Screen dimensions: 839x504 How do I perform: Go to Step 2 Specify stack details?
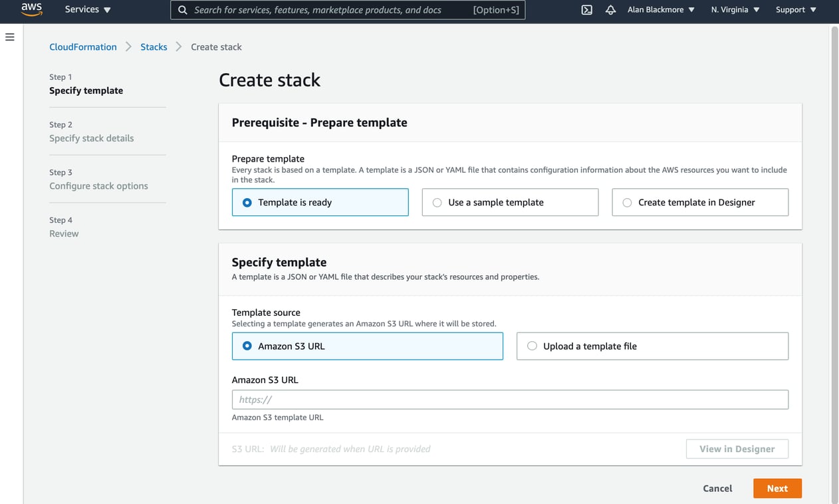point(91,138)
